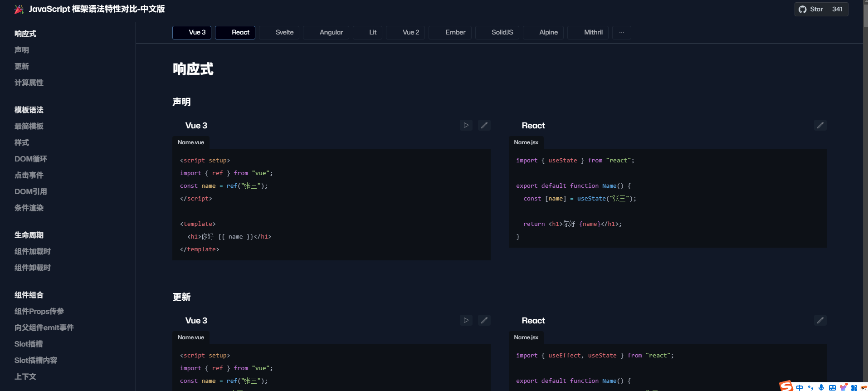Screen dimensions: 868x391
Task: Jump to 向父组件emit事件 sidebar link
Action: [x=44, y=327]
